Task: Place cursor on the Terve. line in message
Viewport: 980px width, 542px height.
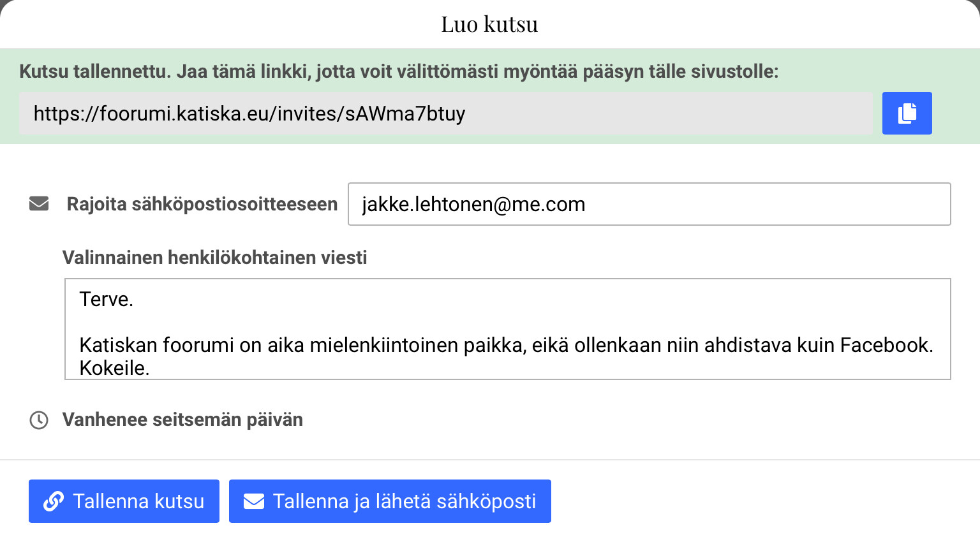Action: pos(106,299)
